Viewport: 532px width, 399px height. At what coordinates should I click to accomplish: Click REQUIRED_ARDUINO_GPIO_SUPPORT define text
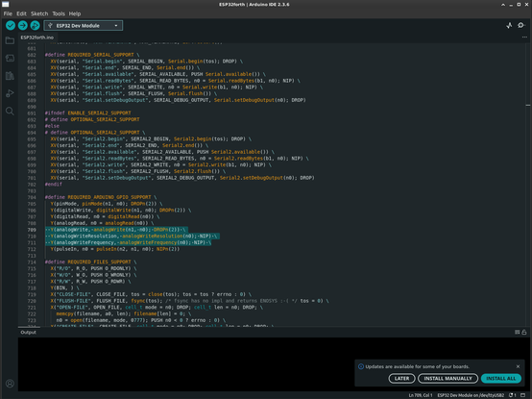click(109, 197)
